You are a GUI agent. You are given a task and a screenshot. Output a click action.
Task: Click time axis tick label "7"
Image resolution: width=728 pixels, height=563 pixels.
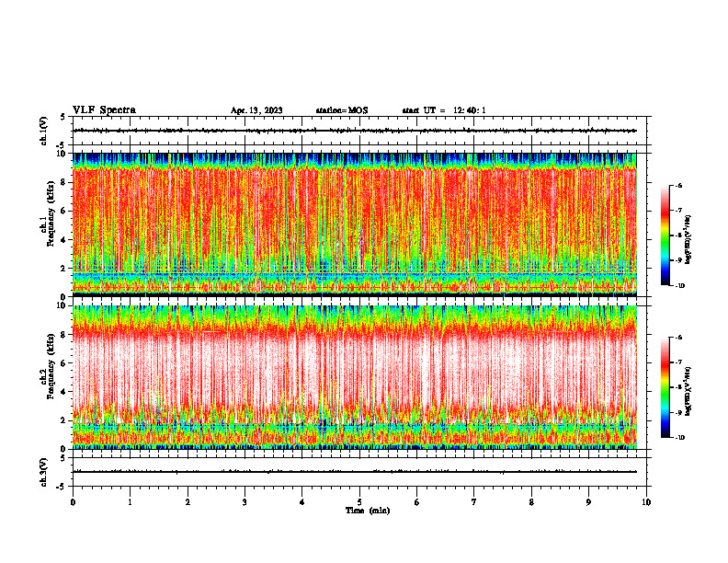click(474, 502)
